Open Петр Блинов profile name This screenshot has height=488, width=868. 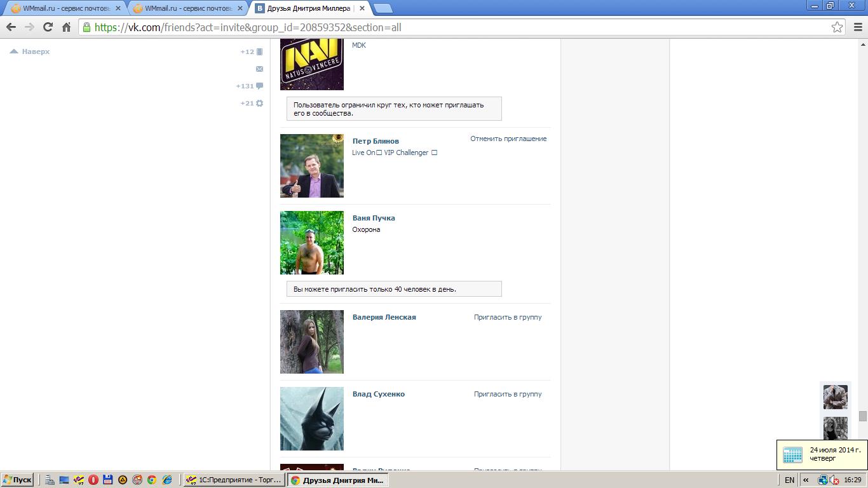(376, 141)
